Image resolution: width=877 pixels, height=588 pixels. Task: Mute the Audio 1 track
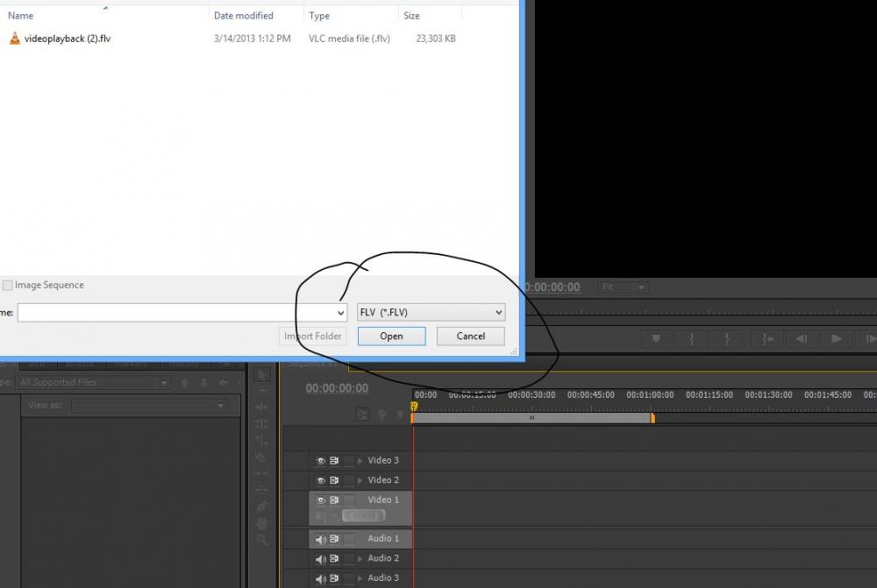click(320, 539)
